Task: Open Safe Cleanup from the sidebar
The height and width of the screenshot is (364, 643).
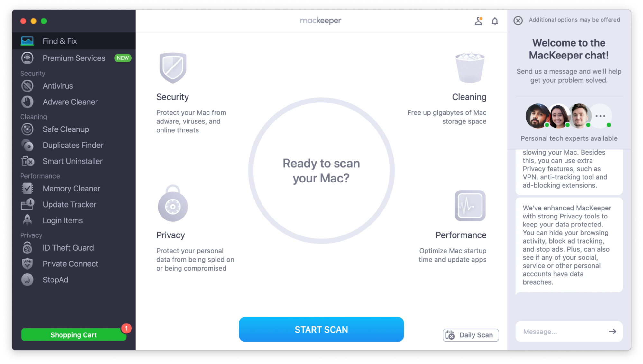Action: click(x=74, y=129)
